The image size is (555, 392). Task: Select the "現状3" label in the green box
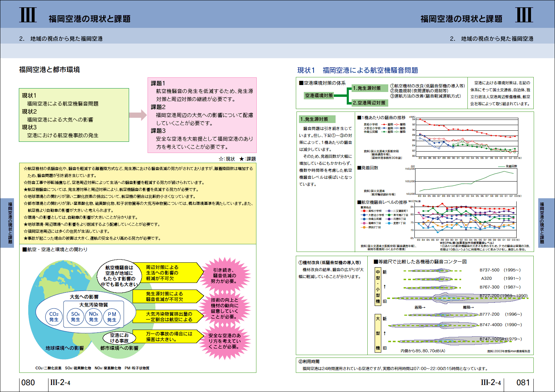click(x=29, y=127)
